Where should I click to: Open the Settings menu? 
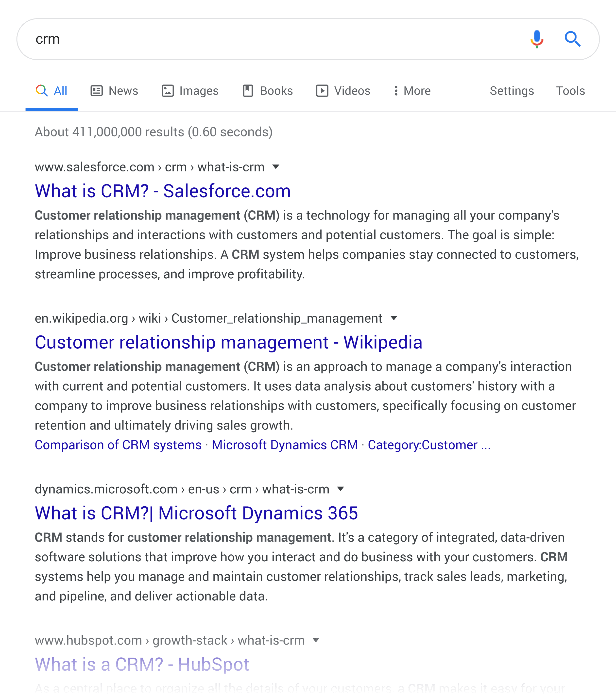click(x=512, y=91)
